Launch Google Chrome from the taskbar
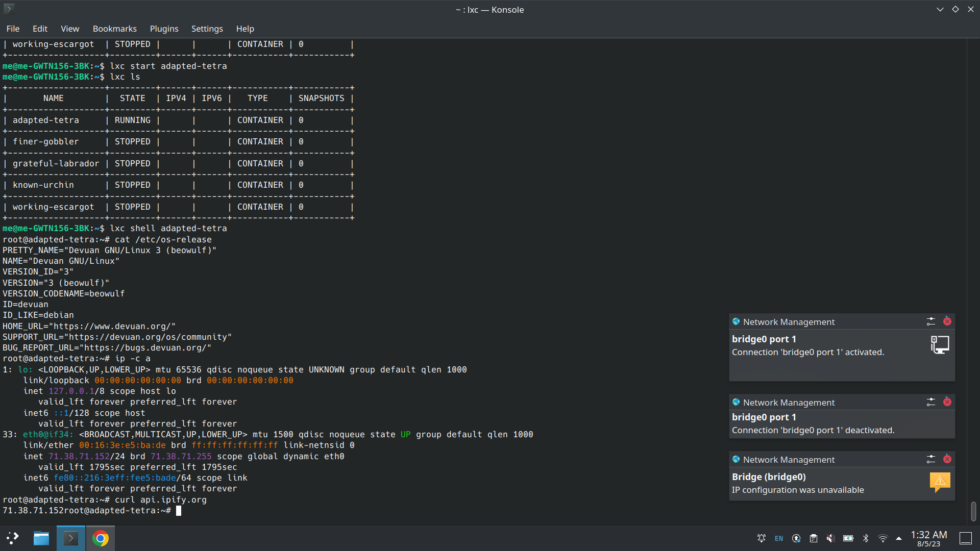 coord(101,538)
